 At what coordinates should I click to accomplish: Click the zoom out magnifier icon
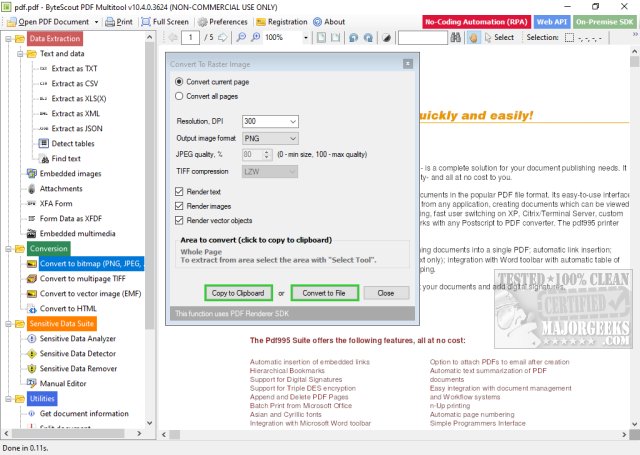[242, 38]
